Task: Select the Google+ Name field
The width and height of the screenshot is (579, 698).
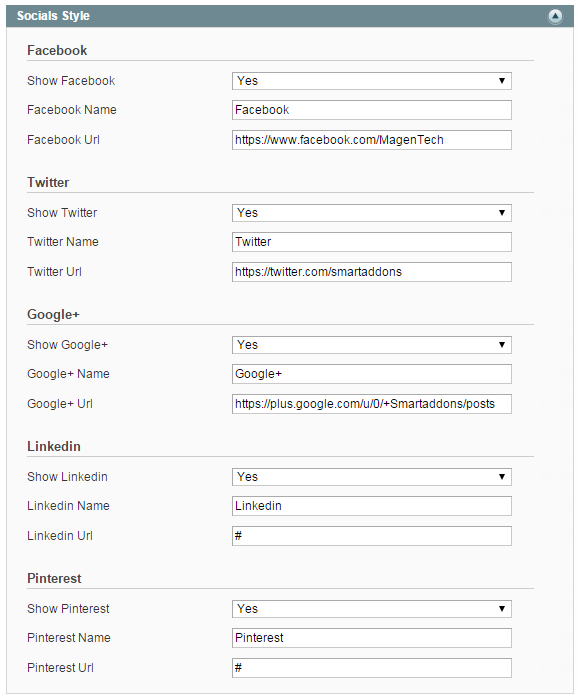Action: (372, 374)
